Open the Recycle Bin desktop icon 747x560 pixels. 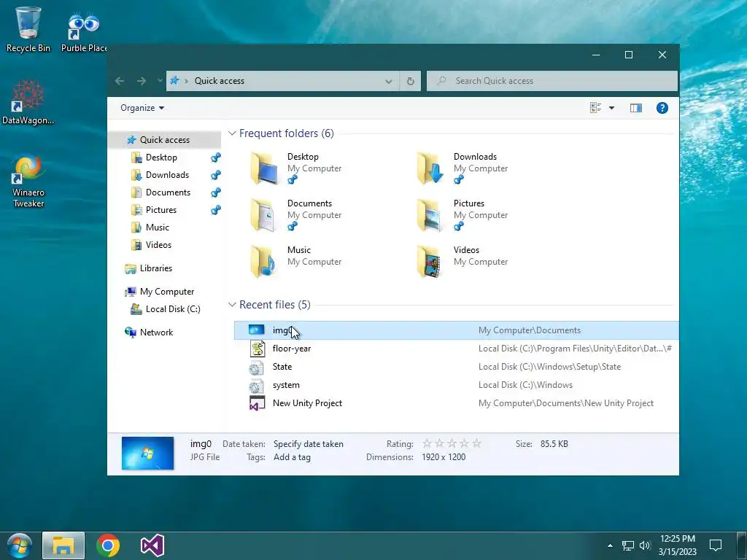click(28, 29)
